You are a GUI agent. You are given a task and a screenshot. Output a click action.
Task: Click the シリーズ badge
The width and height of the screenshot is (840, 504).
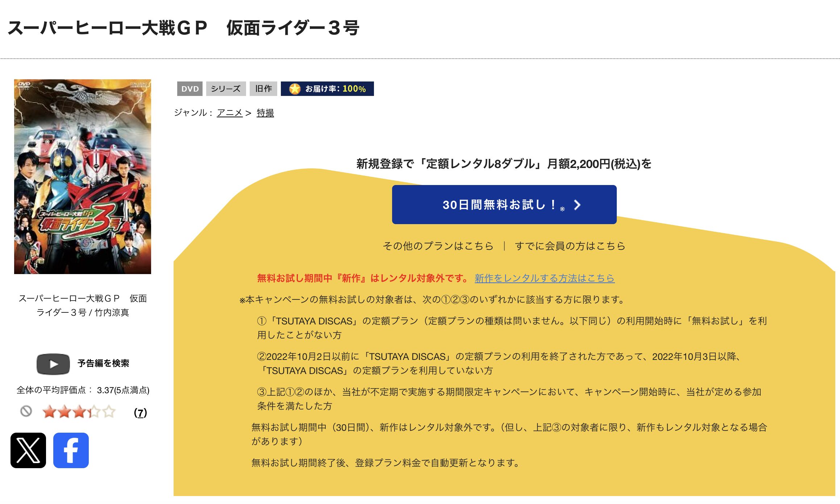[226, 89]
